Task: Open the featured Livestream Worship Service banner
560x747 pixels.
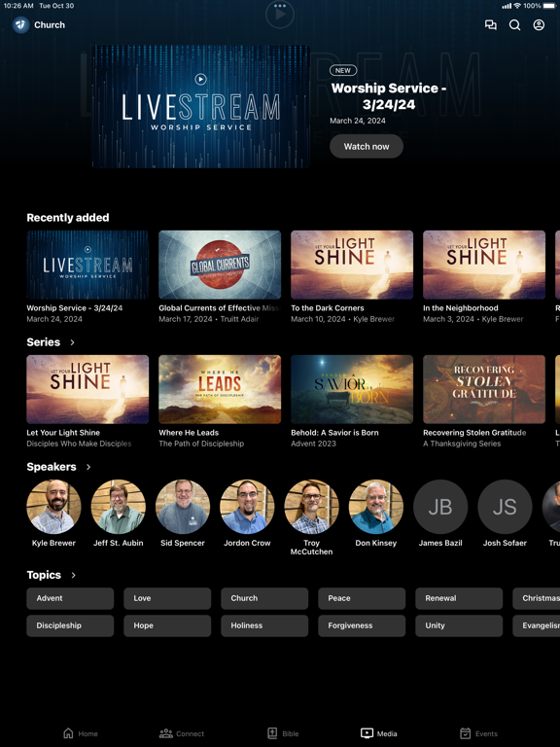Action: (x=200, y=106)
